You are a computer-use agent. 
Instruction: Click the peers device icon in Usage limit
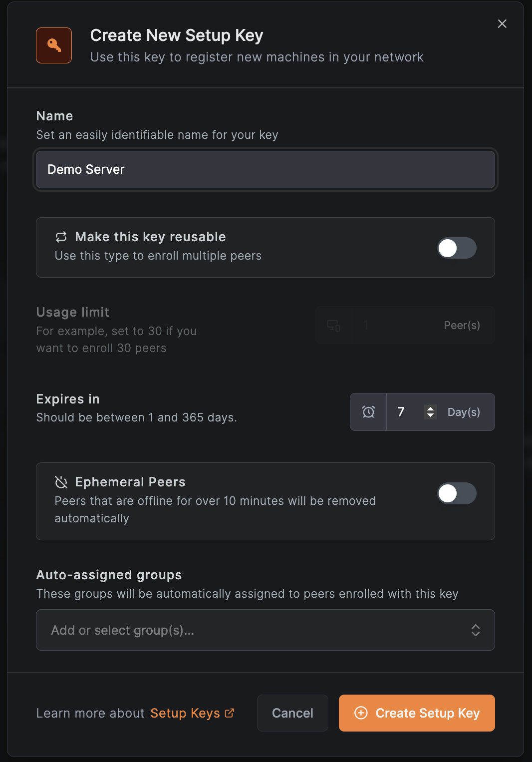(x=333, y=326)
